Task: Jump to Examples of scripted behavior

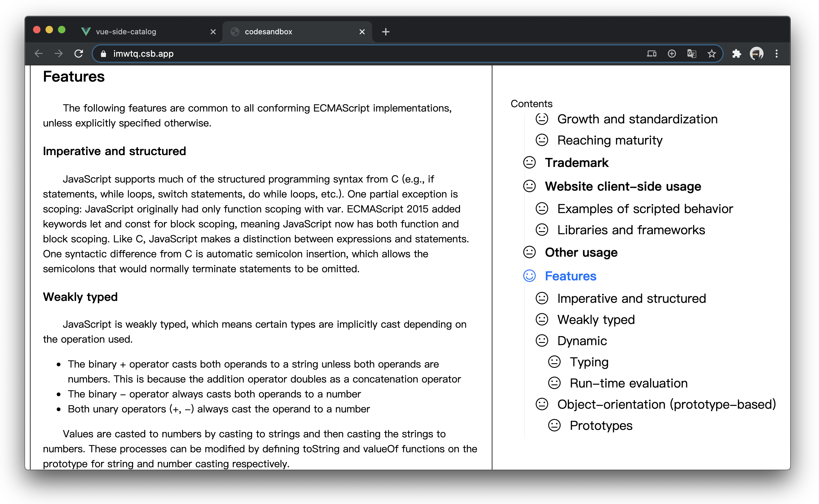Action: [x=645, y=209]
